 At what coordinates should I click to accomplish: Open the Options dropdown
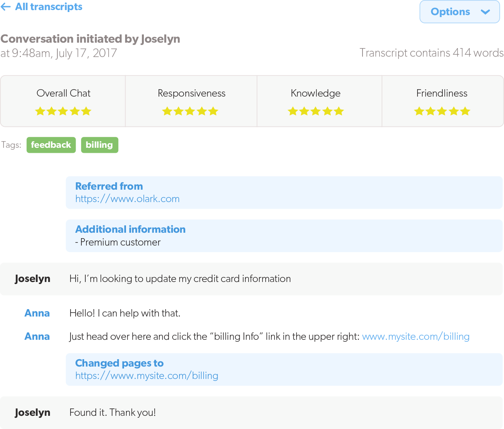(459, 12)
